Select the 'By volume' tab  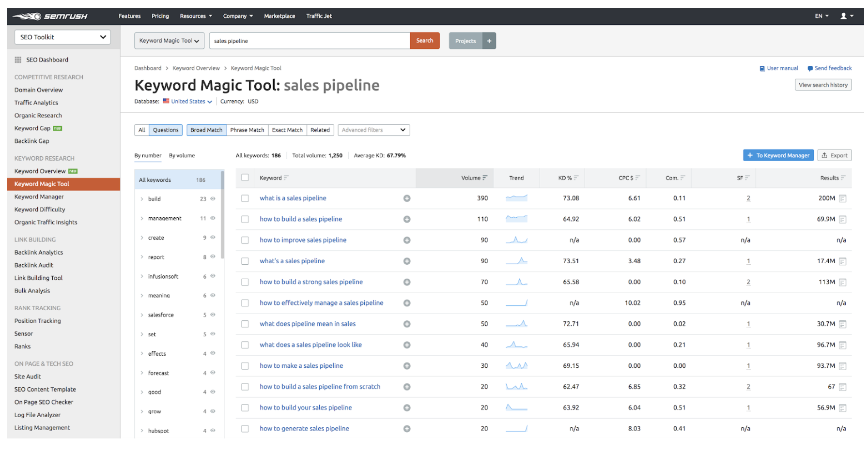(182, 156)
